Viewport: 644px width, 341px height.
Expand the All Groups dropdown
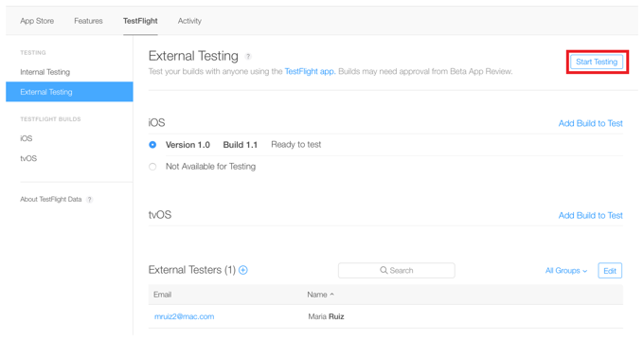click(566, 271)
